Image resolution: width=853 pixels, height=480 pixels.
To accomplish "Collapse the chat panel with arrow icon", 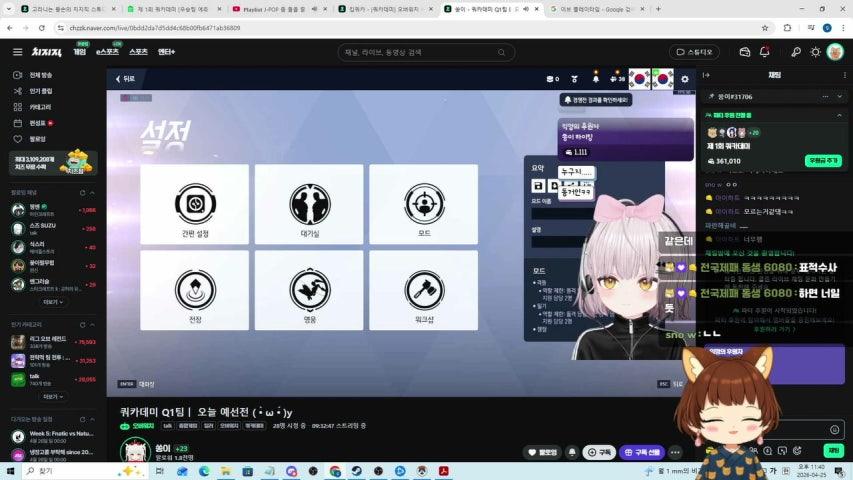I will click(707, 75).
